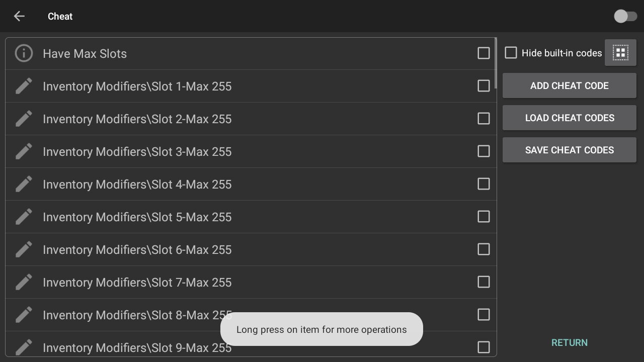Enable checkbox for Slot 6-Max 255
This screenshot has height=362, width=644.
(484, 249)
